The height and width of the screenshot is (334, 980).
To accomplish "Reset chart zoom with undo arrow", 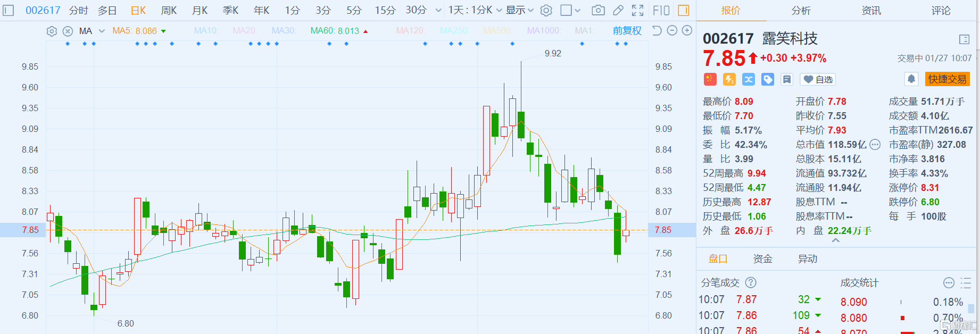I will pos(657,30).
